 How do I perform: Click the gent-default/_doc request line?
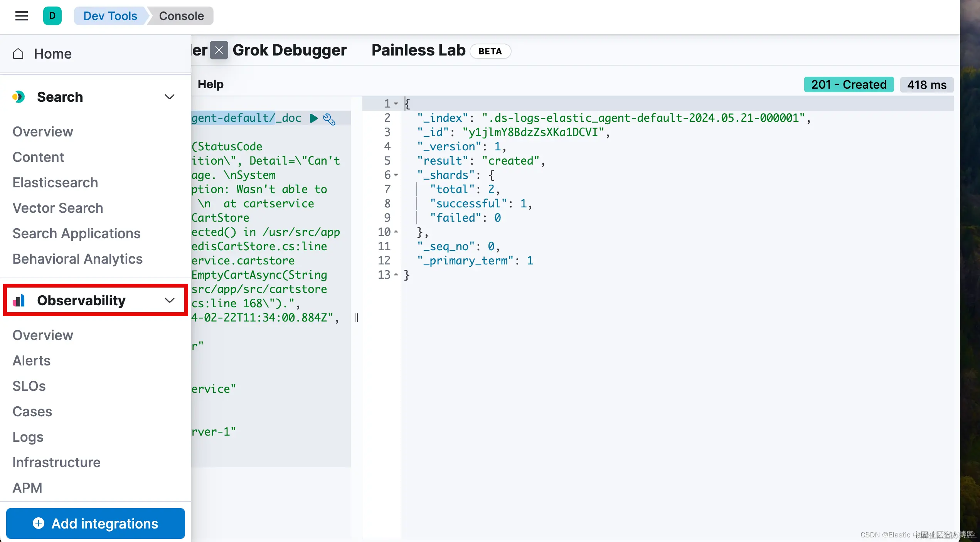click(246, 118)
